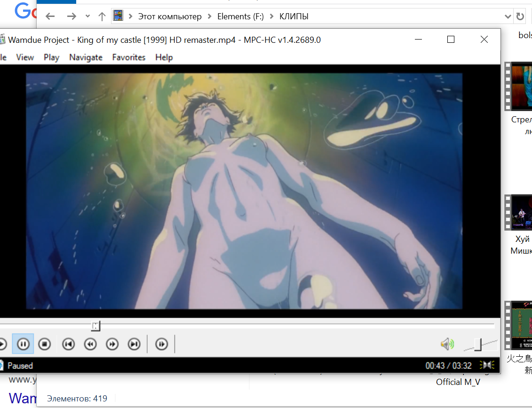This screenshot has width=532, height=408.
Task: Increase playback speed with fast-forward button
Action: [x=112, y=344]
